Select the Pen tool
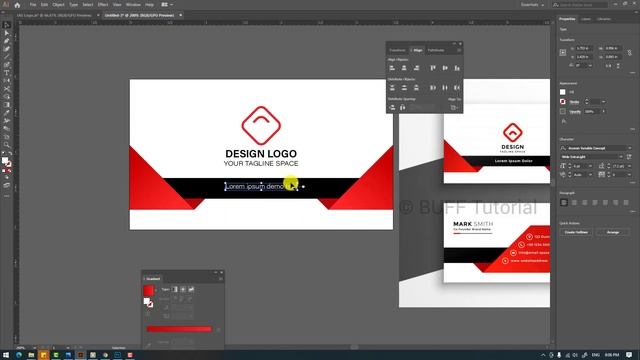 point(7,41)
